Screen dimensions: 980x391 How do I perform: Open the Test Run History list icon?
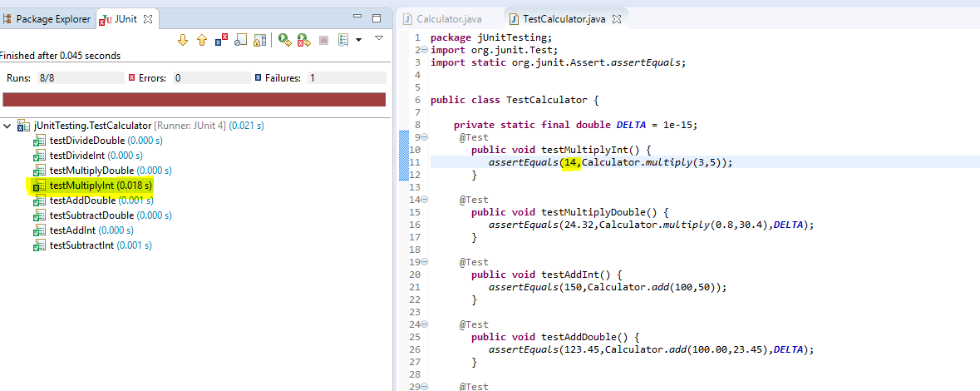(342, 41)
